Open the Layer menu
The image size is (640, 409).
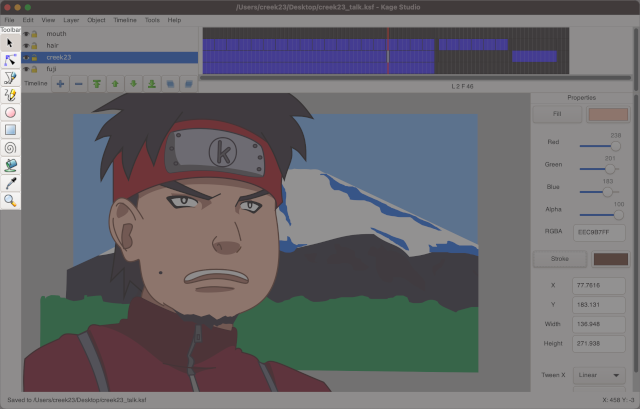[x=70, y=19]
